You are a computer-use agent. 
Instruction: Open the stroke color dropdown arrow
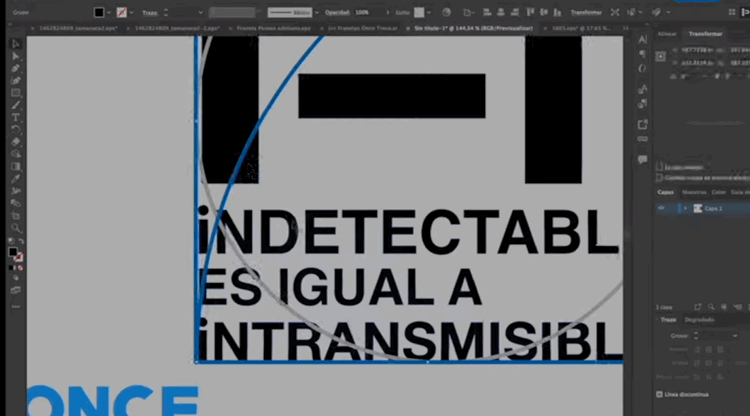click(132, 13)
